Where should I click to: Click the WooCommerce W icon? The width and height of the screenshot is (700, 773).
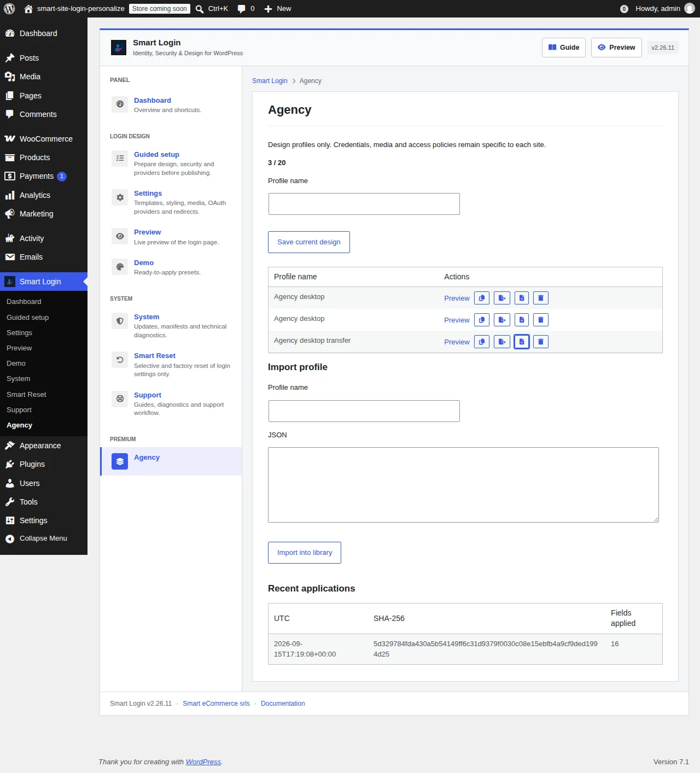pyautogui.click(x=10, y=139)
